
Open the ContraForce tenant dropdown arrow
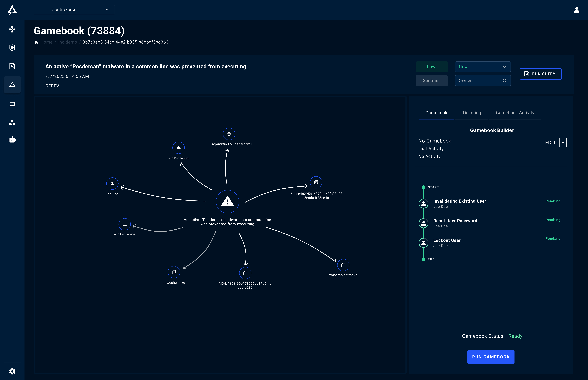(x=106, y=10)
